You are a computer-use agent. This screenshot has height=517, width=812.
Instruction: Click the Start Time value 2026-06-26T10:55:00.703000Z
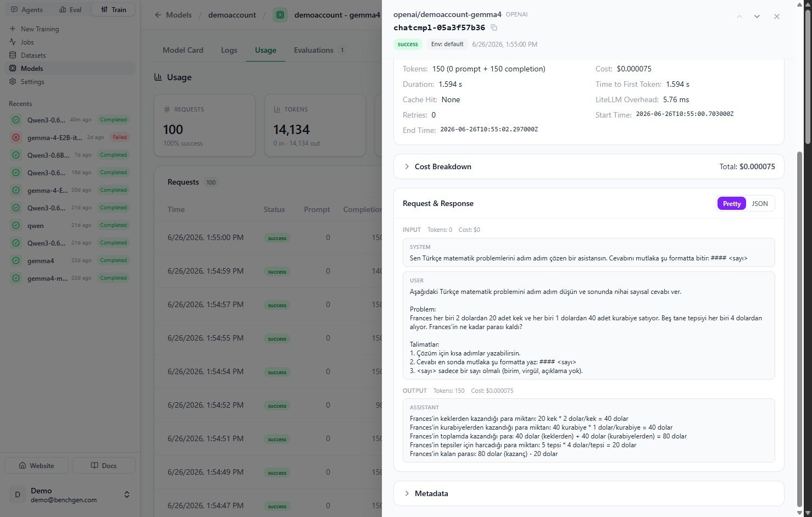(685, 114)
